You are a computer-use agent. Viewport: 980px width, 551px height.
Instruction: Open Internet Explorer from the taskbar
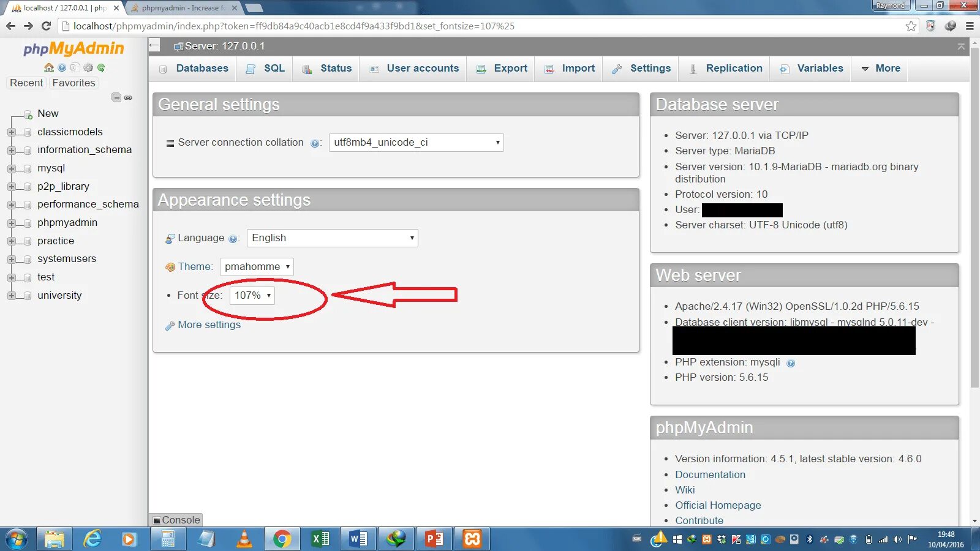tap(92, 539)
